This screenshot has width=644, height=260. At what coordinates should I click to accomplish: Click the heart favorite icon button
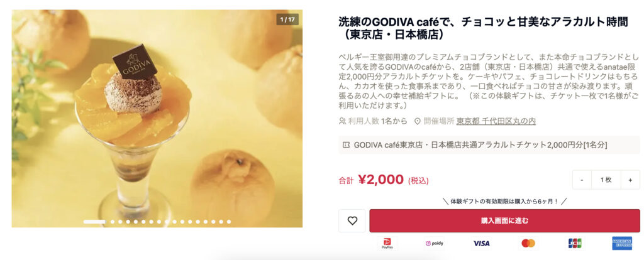(x=352, y=220)
